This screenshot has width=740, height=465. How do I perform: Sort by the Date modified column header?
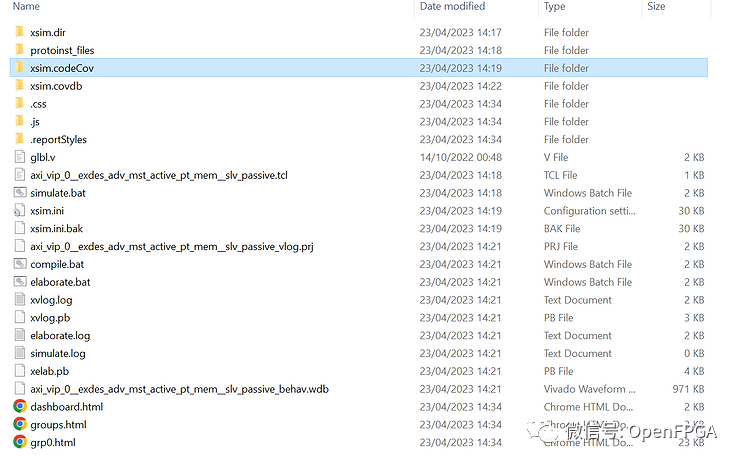click(x=452, y=7)
